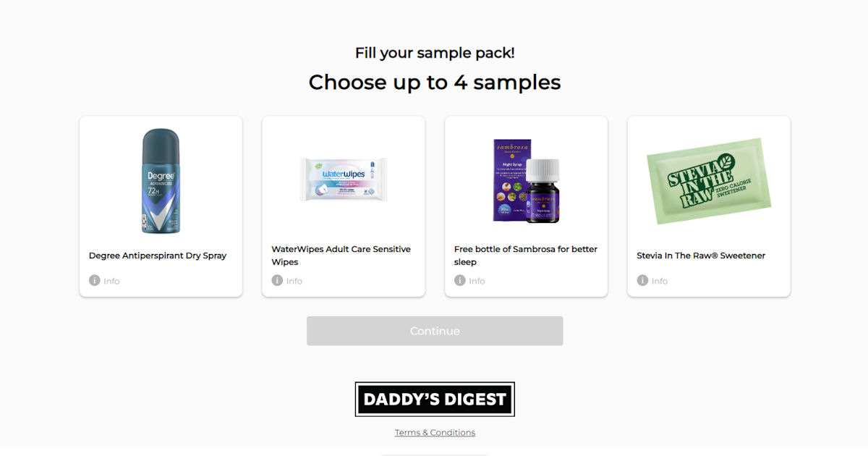Select the WaterWipes package image
The height and width of the screenshot is (456, 868).
pyautogui.click(x=344, y=180)
